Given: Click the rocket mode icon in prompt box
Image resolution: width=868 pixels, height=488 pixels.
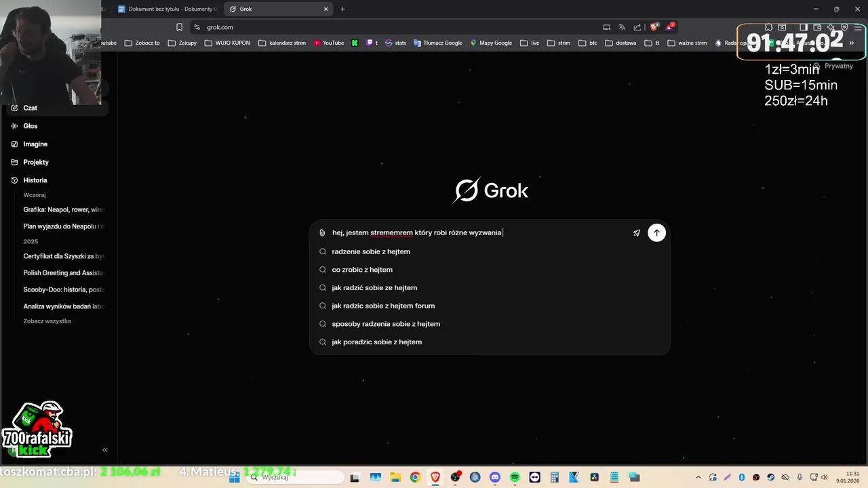Looking at the screenshot, I should pyautogui.click(x=637, y=233).
